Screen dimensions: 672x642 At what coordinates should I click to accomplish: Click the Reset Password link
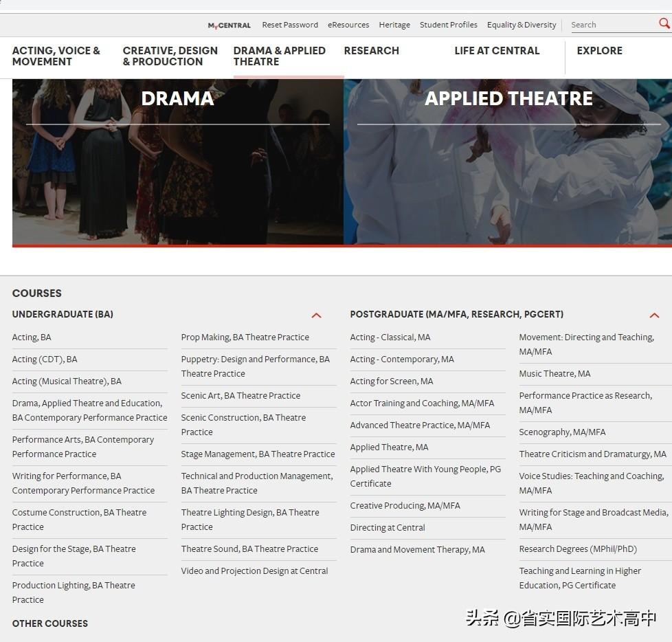pos(290,25)
